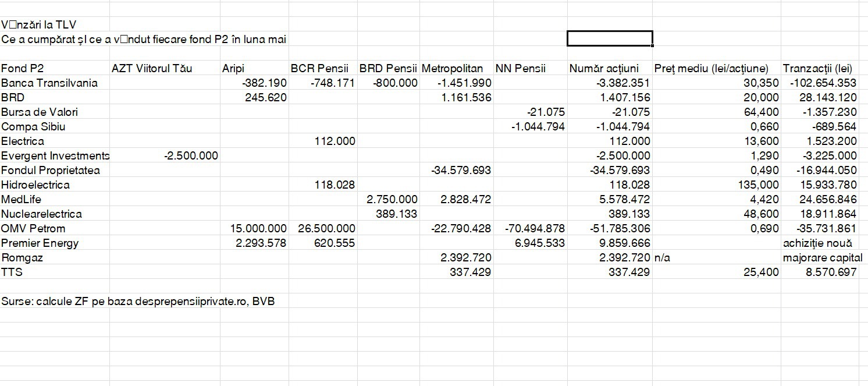Select the 'MedLife' row label
Image resolution: width=868 pixels, height=386 pixels.
[22, 199]
